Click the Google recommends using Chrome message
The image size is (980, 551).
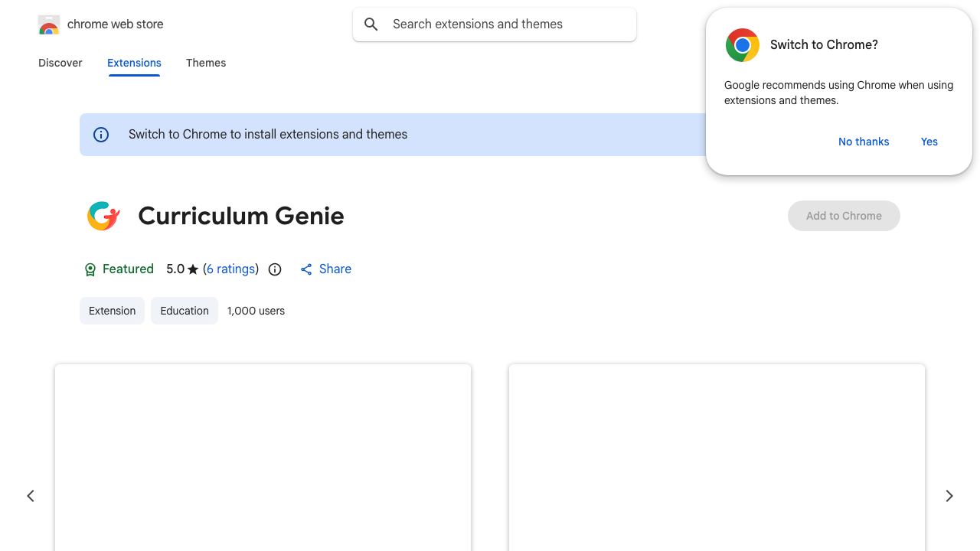click(x=838, y=93)
